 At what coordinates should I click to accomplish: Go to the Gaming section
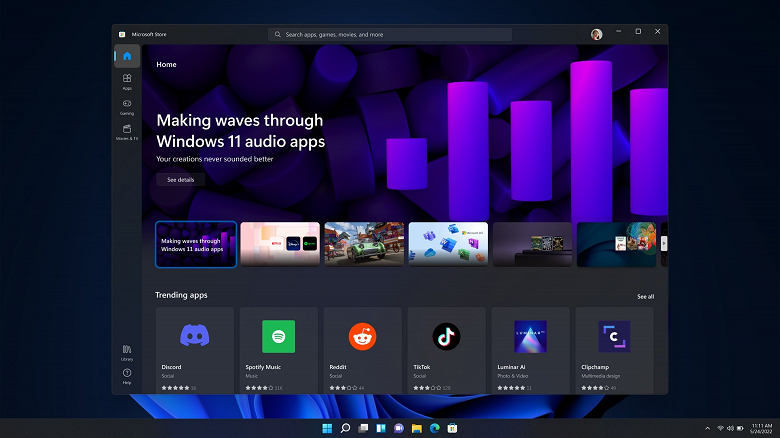127,107
